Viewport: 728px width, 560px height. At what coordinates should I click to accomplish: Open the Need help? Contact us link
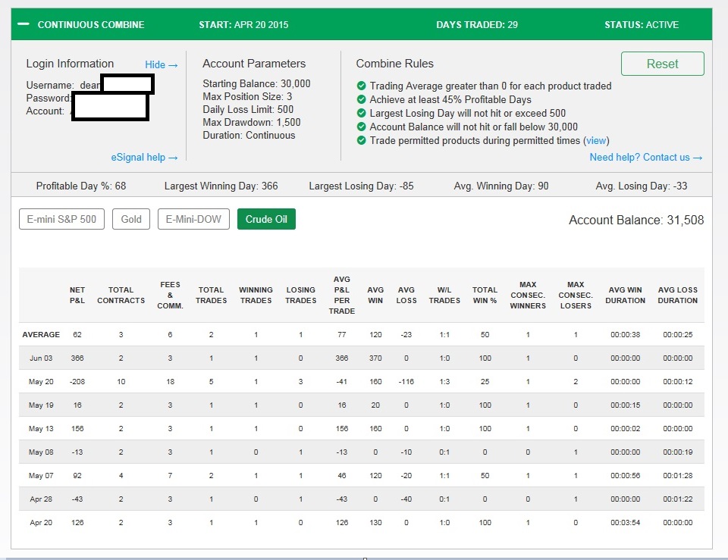(645, 158)
